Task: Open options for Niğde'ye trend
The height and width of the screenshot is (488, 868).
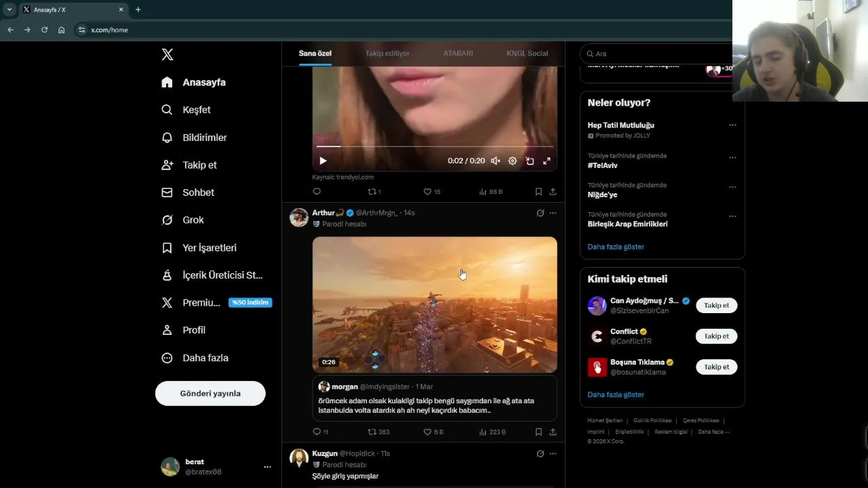Action: (x=732, y=187)
